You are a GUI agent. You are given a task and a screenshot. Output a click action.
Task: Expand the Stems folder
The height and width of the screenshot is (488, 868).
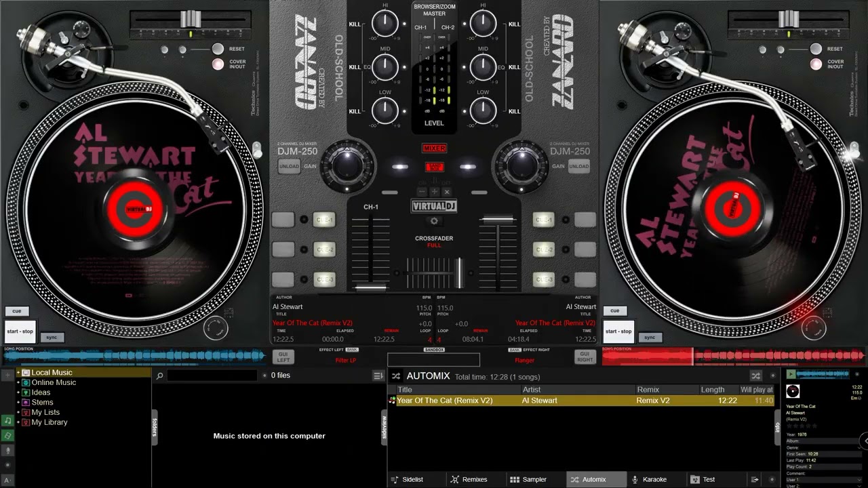tap(18, 403)
